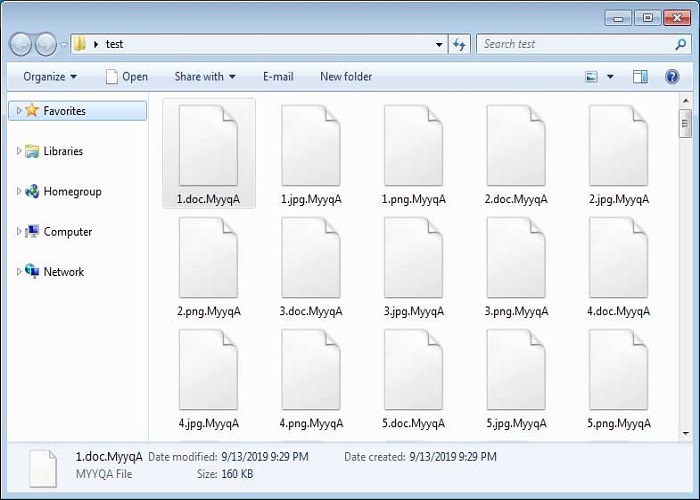Expand the Libraries tree node

coord(18,151)
